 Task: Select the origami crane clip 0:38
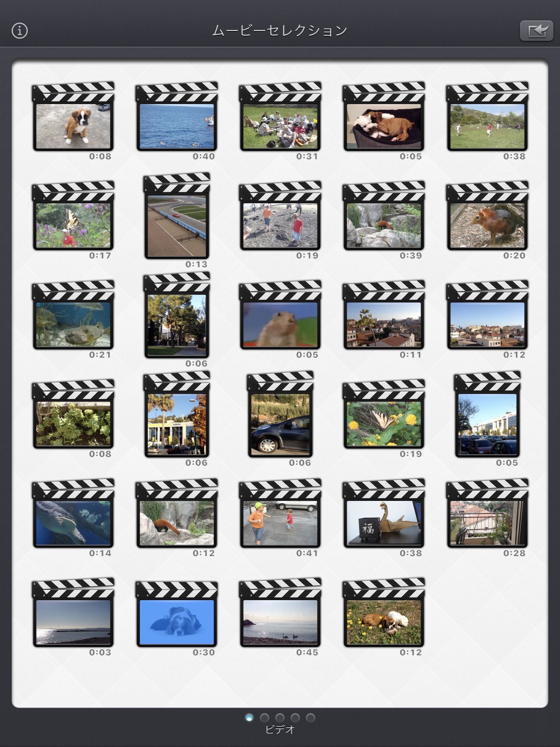(384, 513)
